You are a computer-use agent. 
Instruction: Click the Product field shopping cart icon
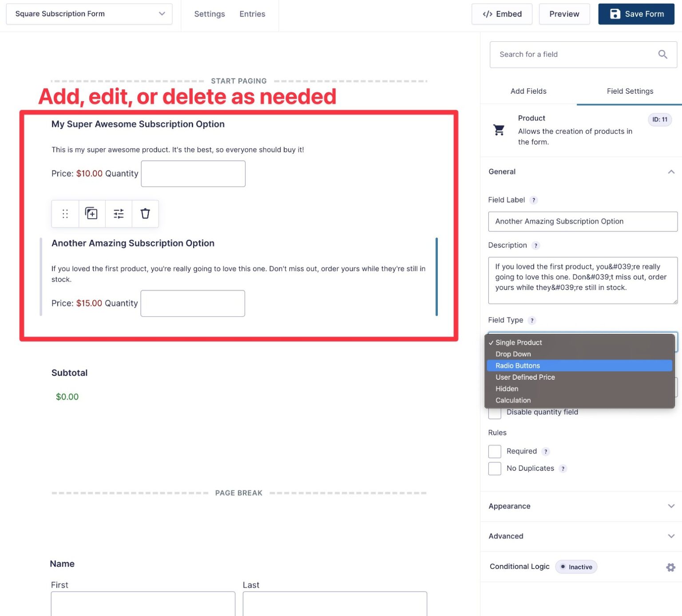499,130
